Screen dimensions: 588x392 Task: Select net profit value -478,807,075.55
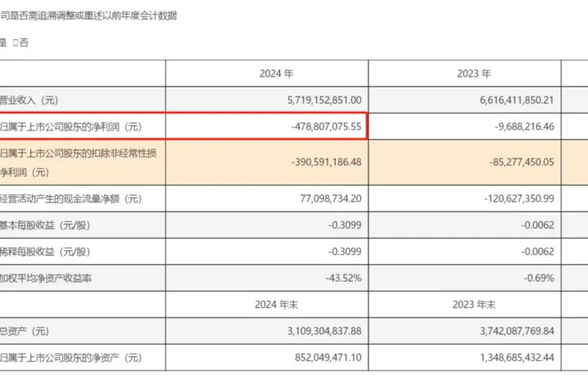(326, 127)
